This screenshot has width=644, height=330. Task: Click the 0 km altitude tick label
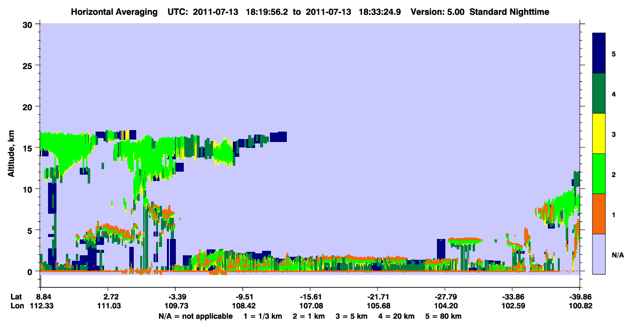pyautogui.click(x=31, y=271)
